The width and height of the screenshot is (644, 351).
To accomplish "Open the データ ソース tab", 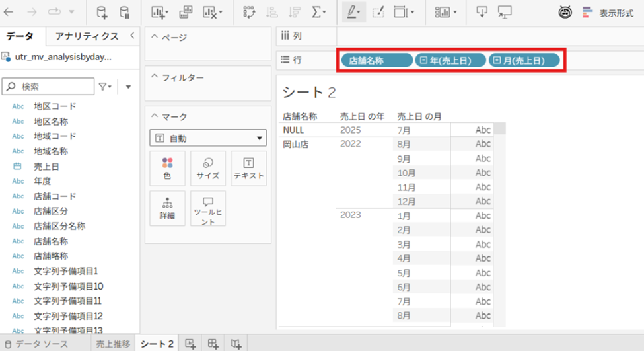I will pos(36,344).
